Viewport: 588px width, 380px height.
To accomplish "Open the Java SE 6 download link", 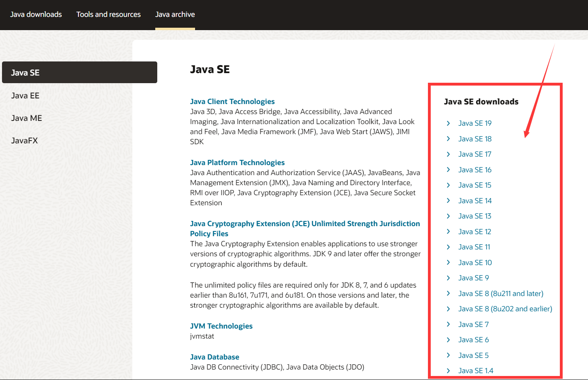I will click(x=474, y=340).
